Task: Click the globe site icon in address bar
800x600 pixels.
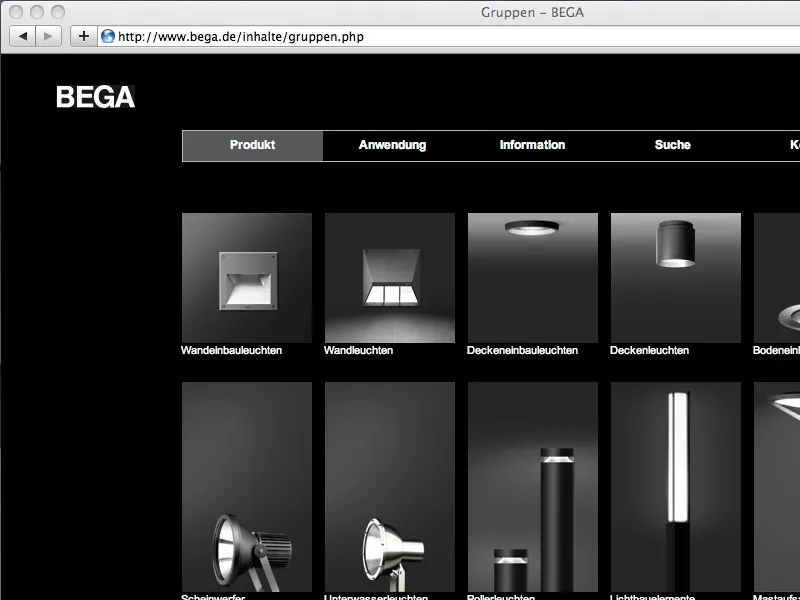Action: tap(108, 36)
